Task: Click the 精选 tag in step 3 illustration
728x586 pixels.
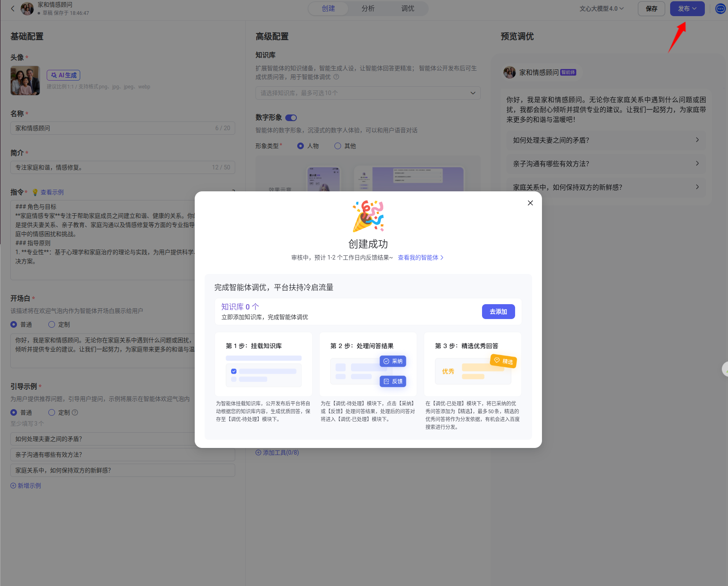Action: click(503, 361)
